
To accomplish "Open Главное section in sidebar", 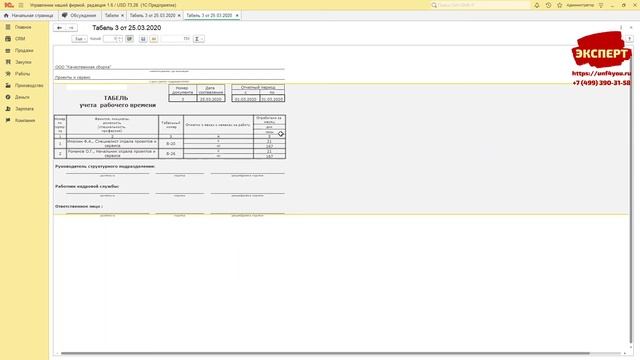I will tap(24, 27).
